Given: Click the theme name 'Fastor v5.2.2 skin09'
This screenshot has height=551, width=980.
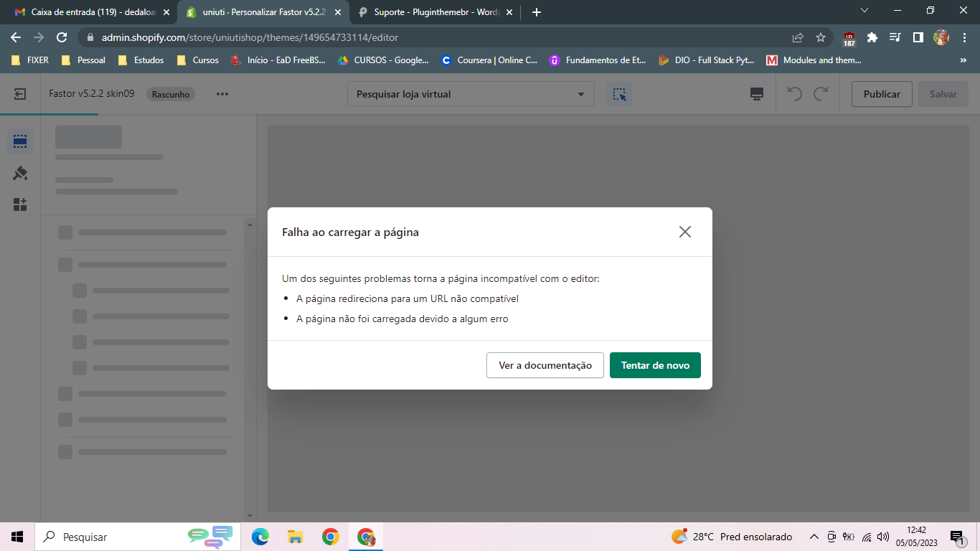Looking at the screenshot, I should 92,94.
